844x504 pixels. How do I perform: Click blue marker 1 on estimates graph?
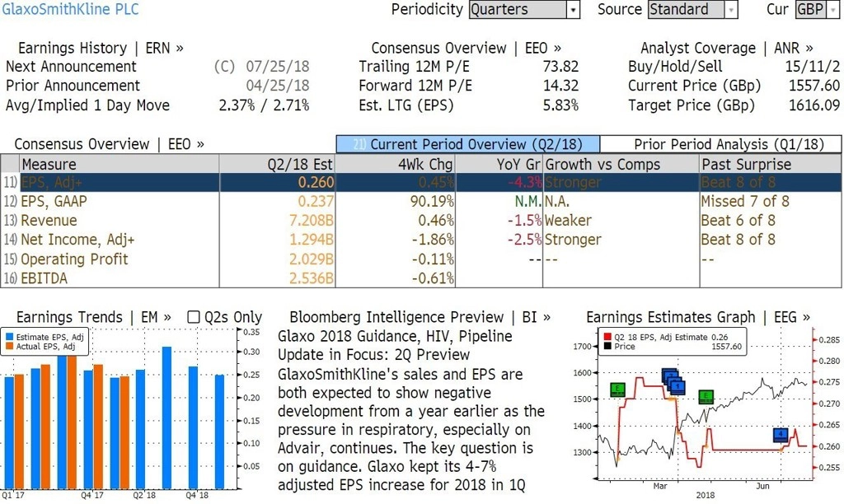(678, 387)
